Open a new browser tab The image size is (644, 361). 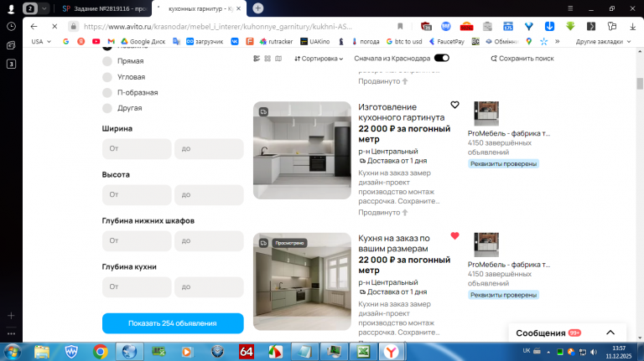pyautogui.click(x=258, y=8)
